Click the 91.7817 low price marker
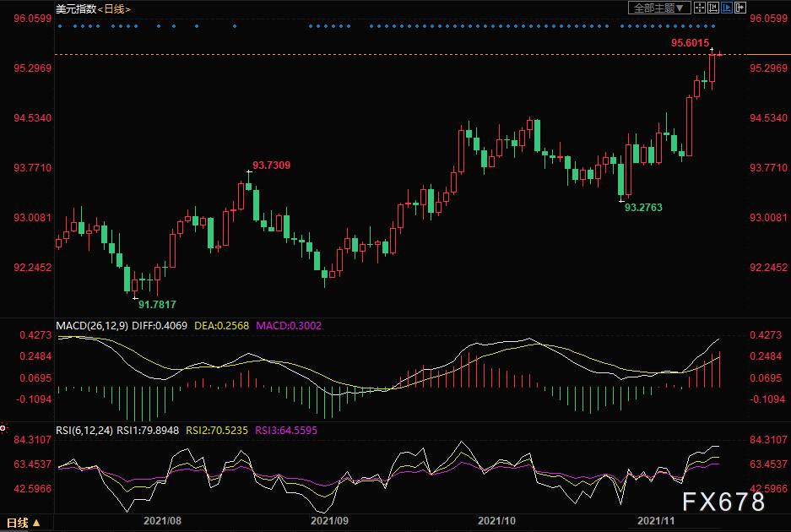Screen dimensions: 791x532 [157, 304]
